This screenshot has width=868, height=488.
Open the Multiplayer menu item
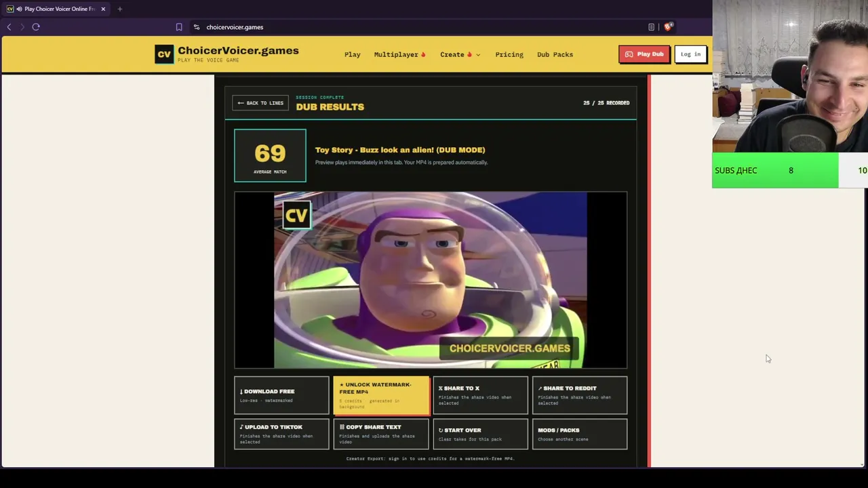[399, 54]
